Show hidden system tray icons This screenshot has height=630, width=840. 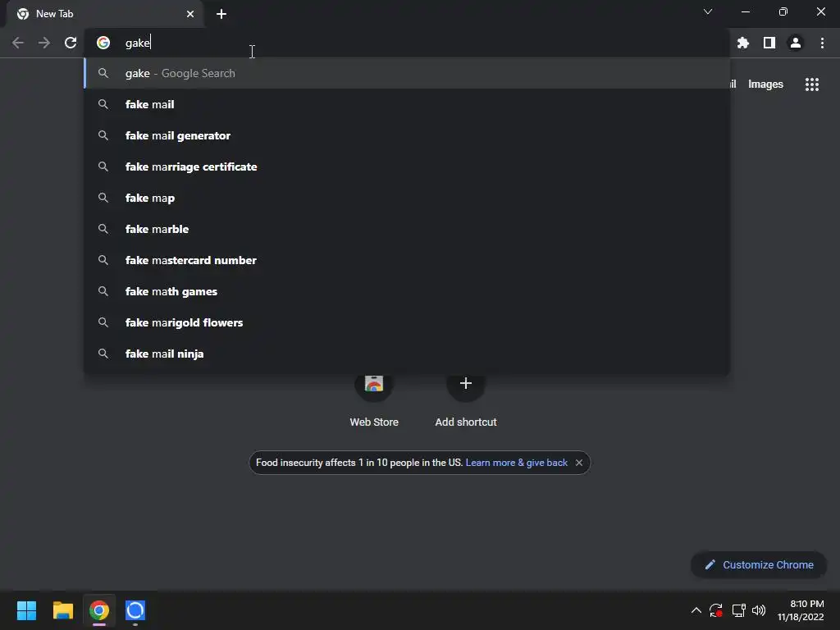pos(696,610)
